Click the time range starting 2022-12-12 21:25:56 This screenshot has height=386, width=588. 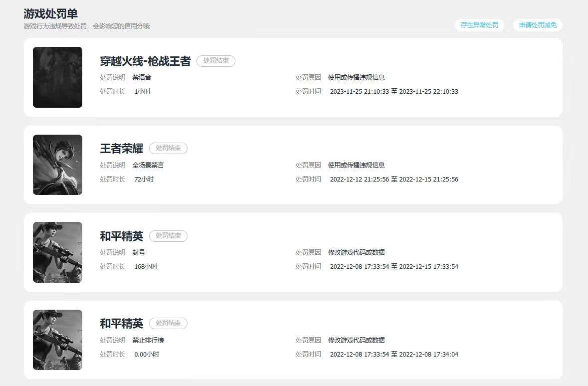coord(394,180)
